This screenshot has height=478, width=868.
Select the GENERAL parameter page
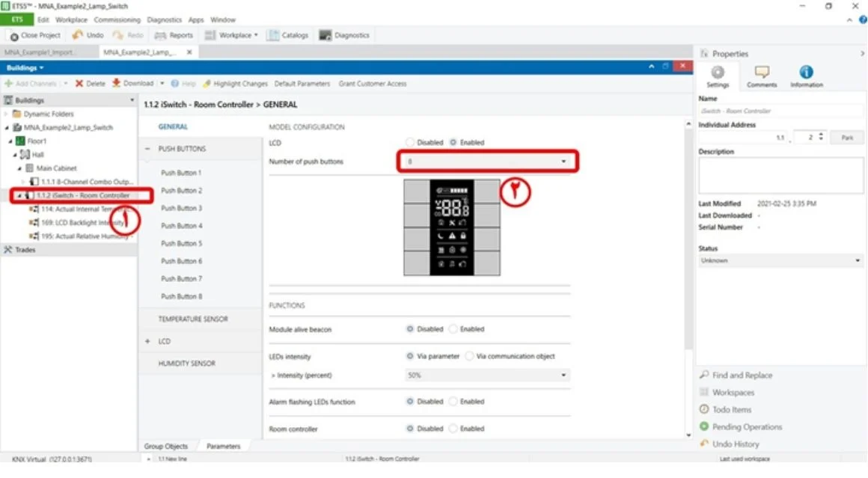click(173, 126)
